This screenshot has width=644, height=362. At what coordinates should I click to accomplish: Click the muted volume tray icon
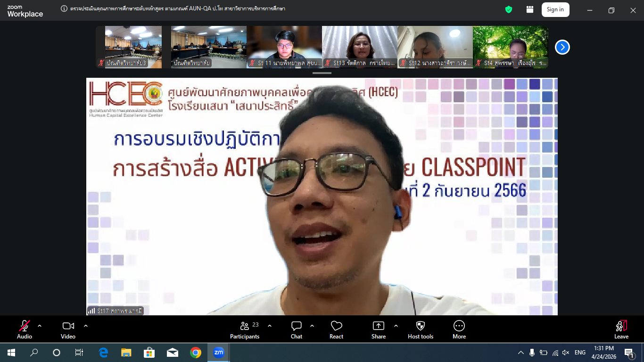566,353
